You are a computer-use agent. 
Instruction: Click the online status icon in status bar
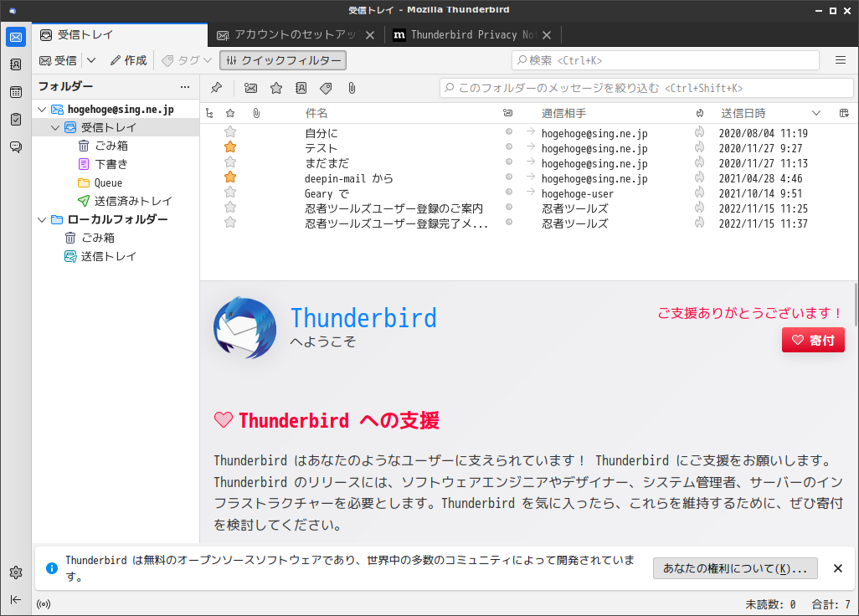(x=44, y=604)
